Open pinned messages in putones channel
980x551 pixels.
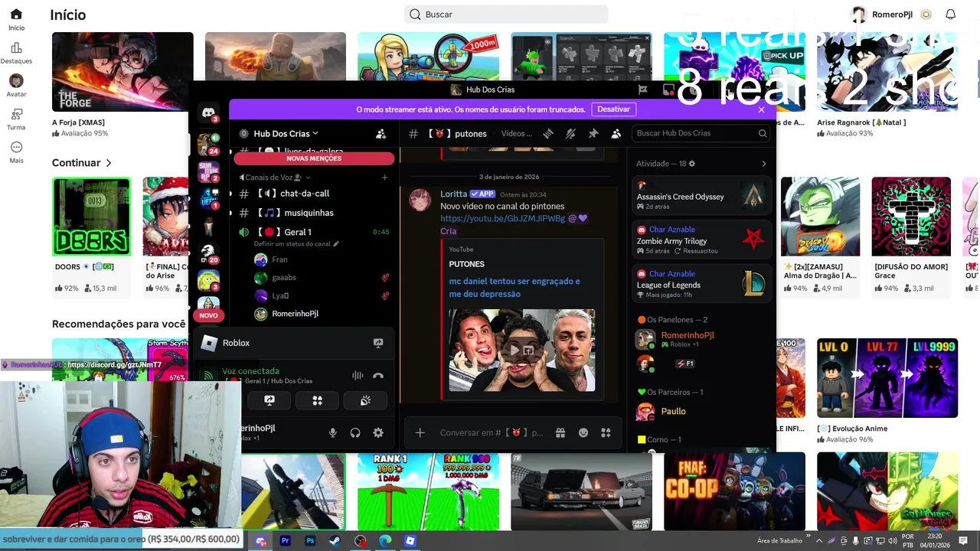(x=593, y=133)
